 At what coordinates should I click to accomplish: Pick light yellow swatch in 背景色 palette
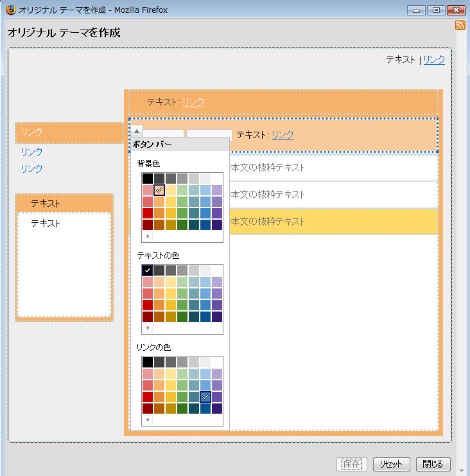coord(171,190)
